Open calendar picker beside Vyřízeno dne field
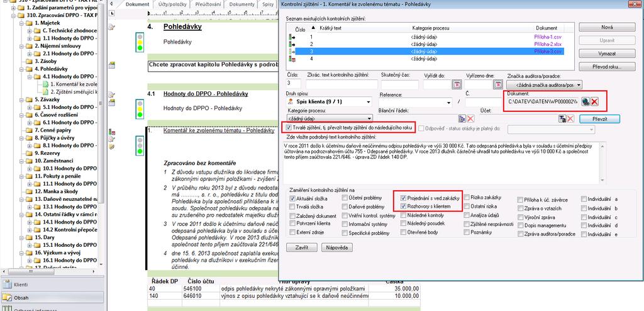Screen dimensions: 644x311 pyautogui.click(x=498, y=85)
